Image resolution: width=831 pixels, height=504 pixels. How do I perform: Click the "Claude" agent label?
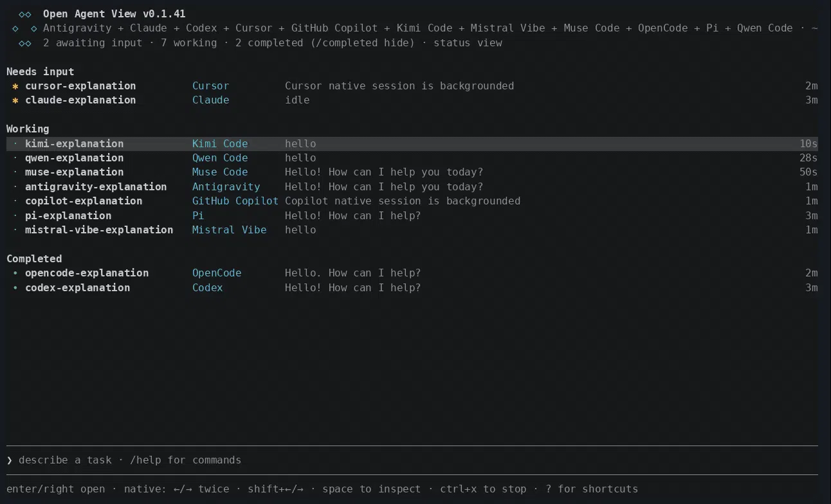coord(210,100)
